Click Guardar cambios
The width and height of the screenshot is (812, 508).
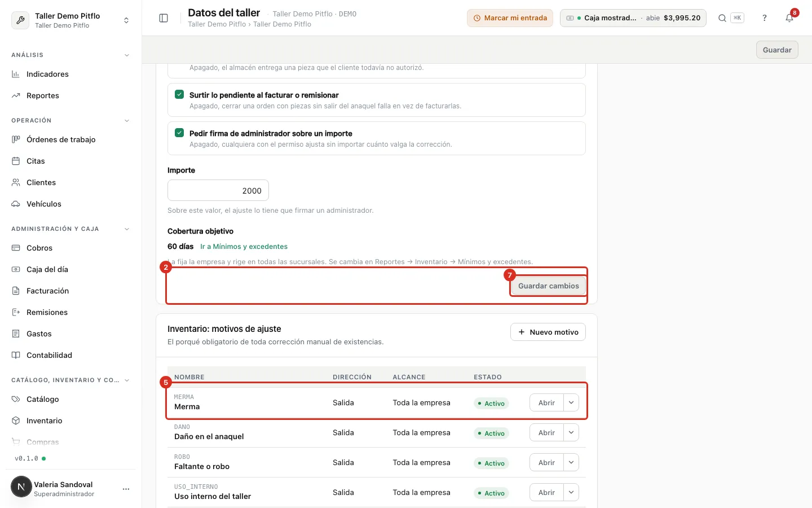pos(548,286)
